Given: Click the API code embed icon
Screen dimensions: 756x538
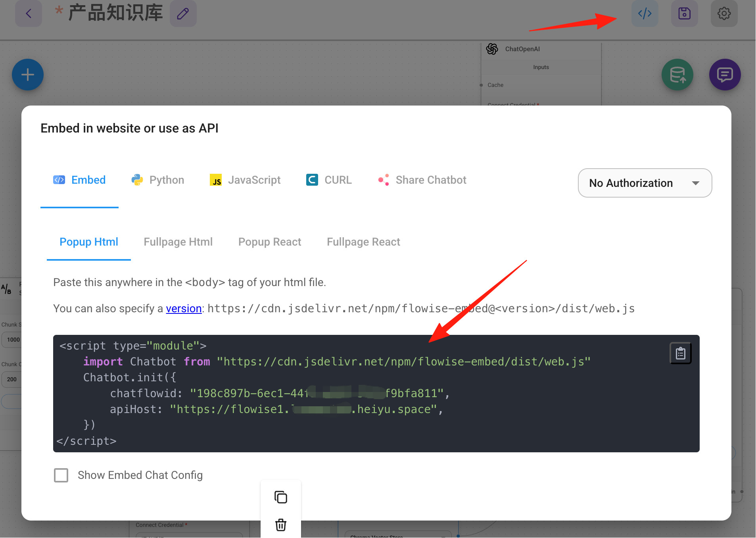Looking at the screenshot, I should pyautogui.click(x=645, y=13).
